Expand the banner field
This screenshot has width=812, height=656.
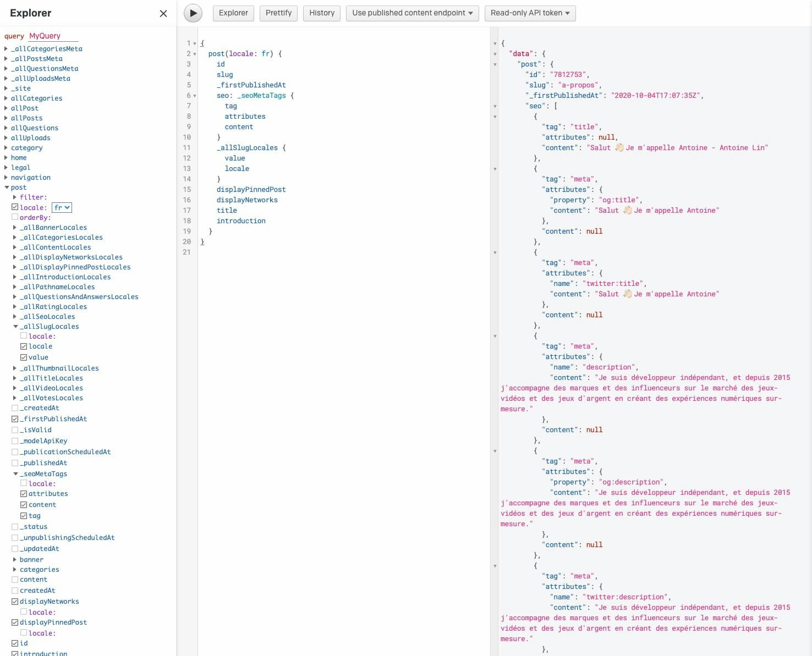pyautogui.click(x=15, y=559)
